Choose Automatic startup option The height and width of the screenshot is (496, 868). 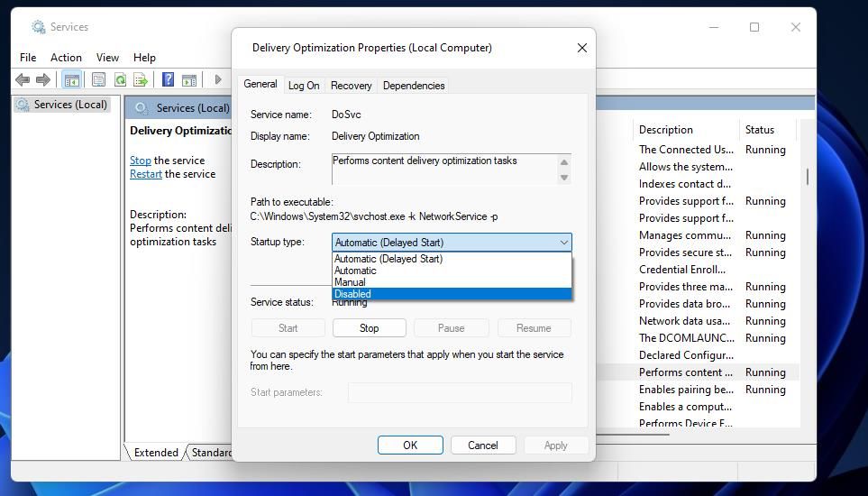point(452,271)
